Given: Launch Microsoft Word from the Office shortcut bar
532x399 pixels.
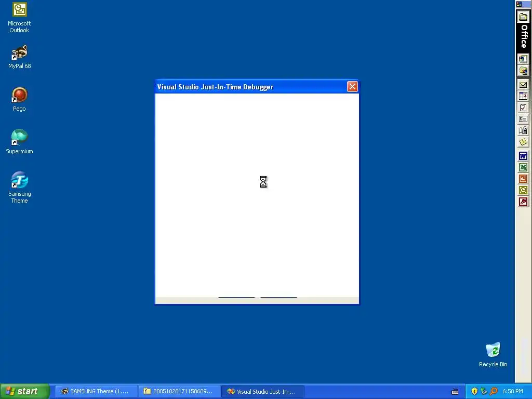Looking at the screenshot, I should [x=523, y=156].
